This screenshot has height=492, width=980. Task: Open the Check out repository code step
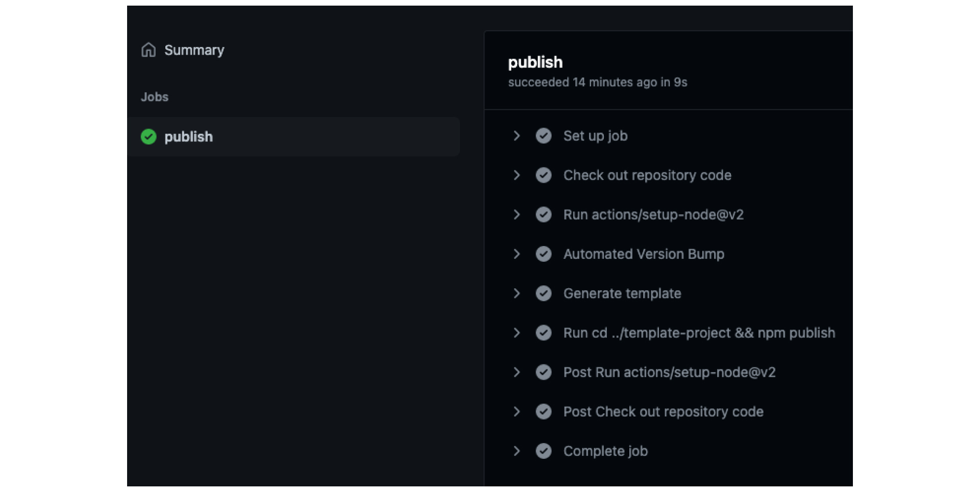[647, 175]
